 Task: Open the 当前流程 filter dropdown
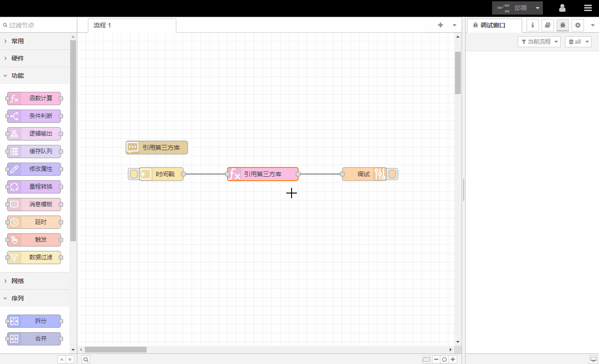[538, 42]
